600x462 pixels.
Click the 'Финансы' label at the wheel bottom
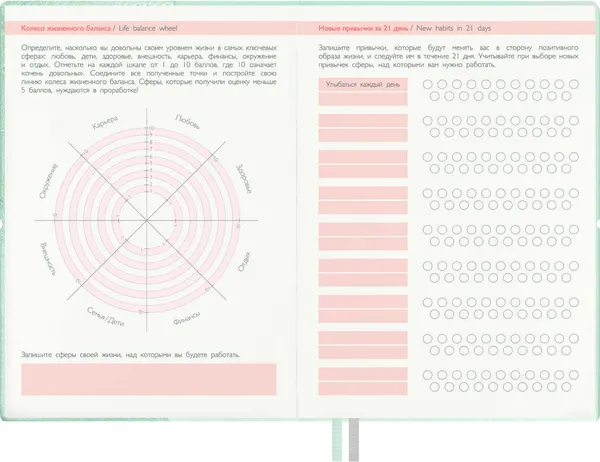[x=187, y=318]
